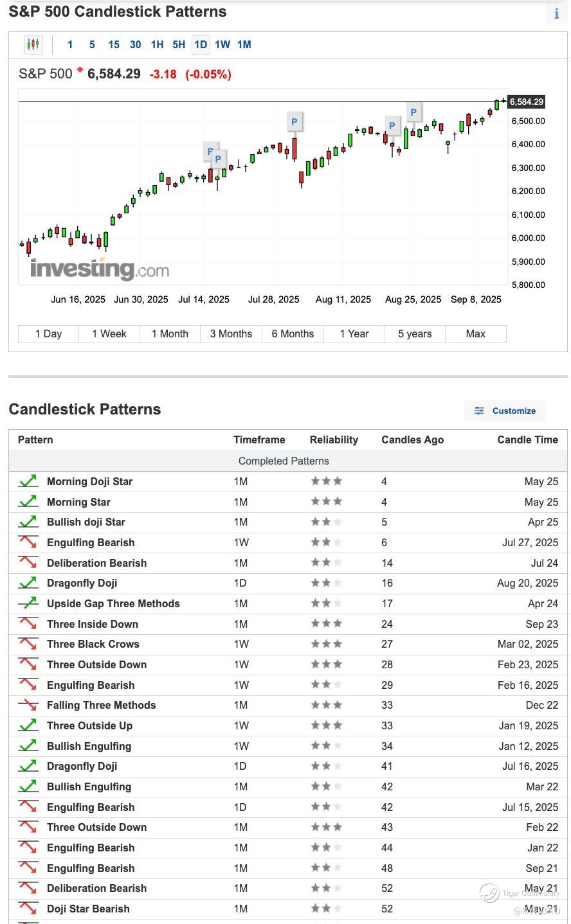Image resolution: width=571 pixels, height=924 pixels.
Task: Show the Max range of the chart
Action: (x=475, y=333)
